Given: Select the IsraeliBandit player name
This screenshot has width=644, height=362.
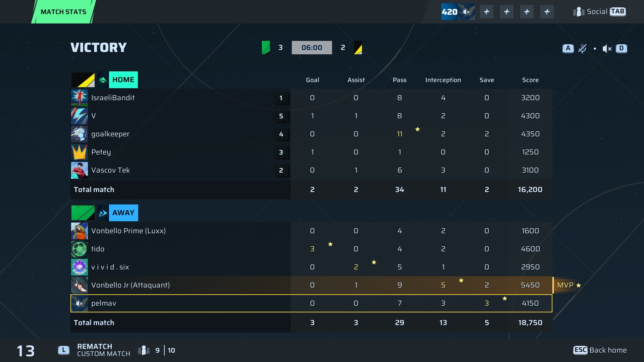Looking at the screenshot, I should pos(113,98).
